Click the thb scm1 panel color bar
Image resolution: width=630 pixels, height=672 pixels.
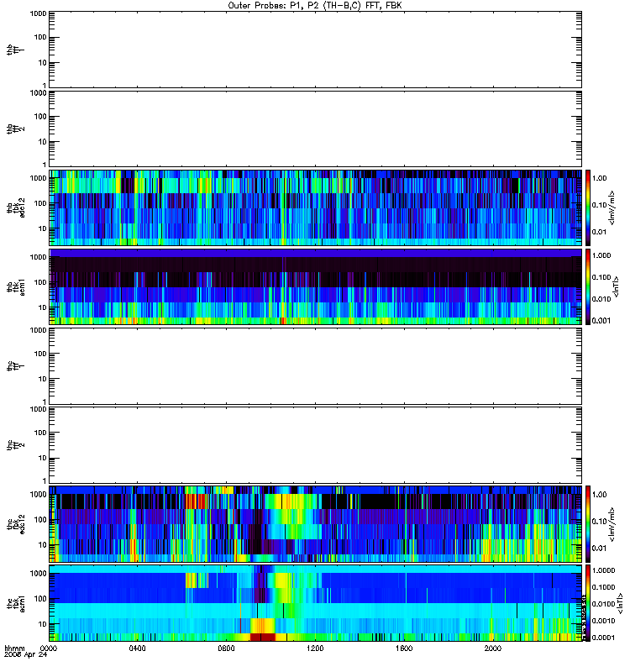coord(588,286)
